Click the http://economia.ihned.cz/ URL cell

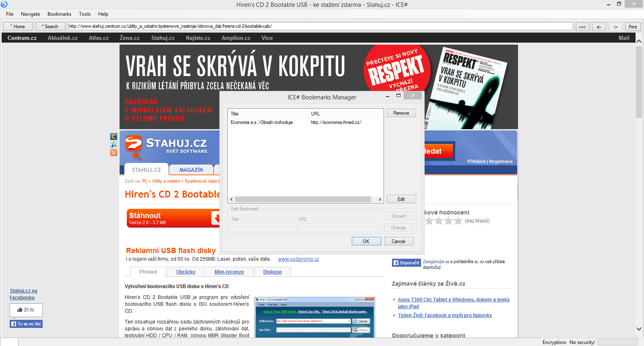pyautogui.click(x=336, y=122)
